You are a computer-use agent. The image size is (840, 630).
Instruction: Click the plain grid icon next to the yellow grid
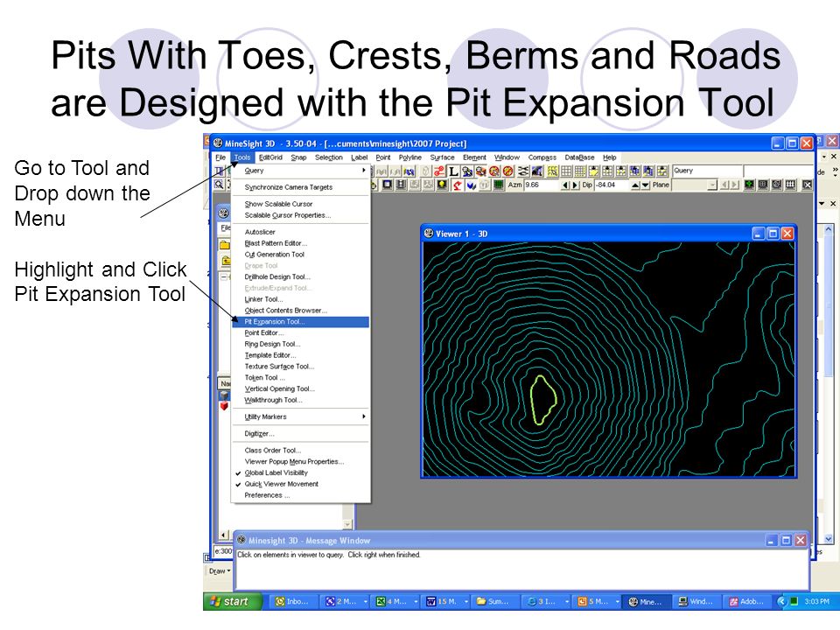coord(566,171)
